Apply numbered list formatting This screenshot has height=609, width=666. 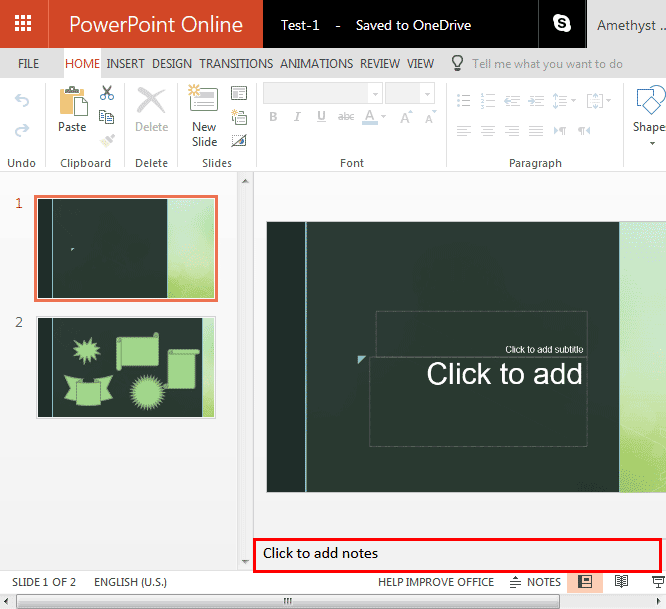tap(488, 101)
